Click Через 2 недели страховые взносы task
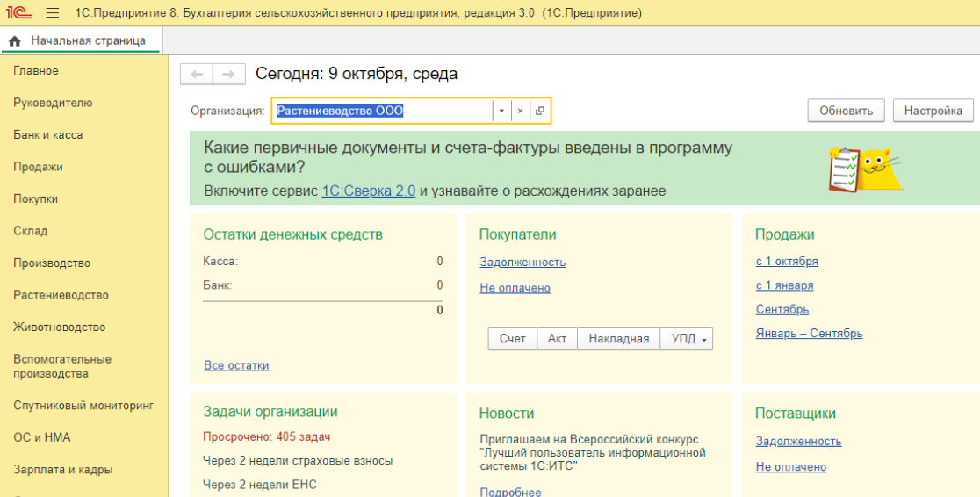The height and width of the screenshot is (497, 980). (x=298, y=461)
